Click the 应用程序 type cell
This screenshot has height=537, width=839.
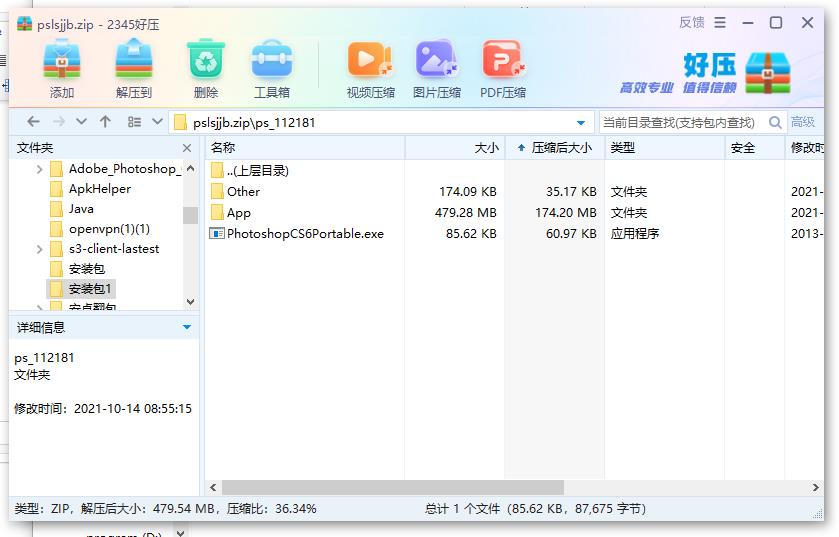coord(635,234)
